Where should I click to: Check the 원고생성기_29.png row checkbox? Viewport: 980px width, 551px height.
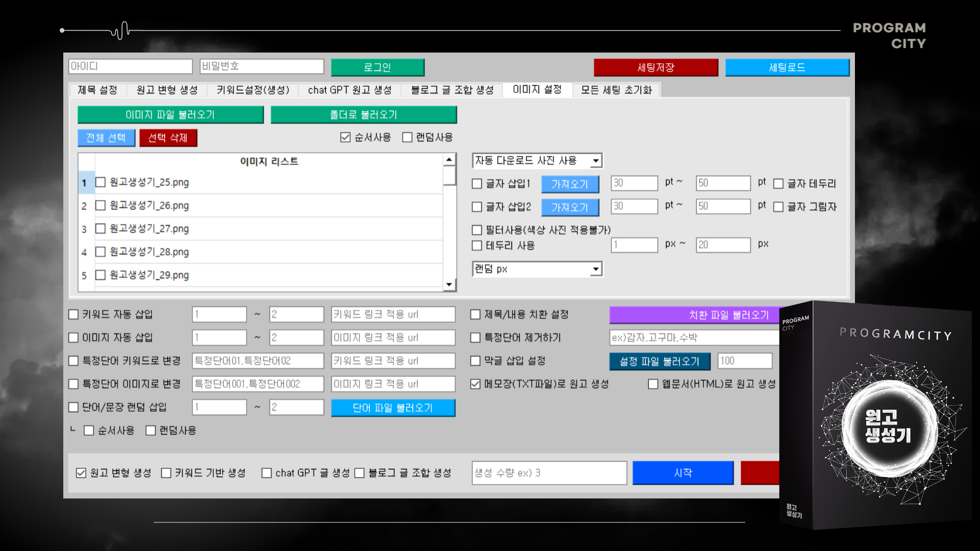101,275
